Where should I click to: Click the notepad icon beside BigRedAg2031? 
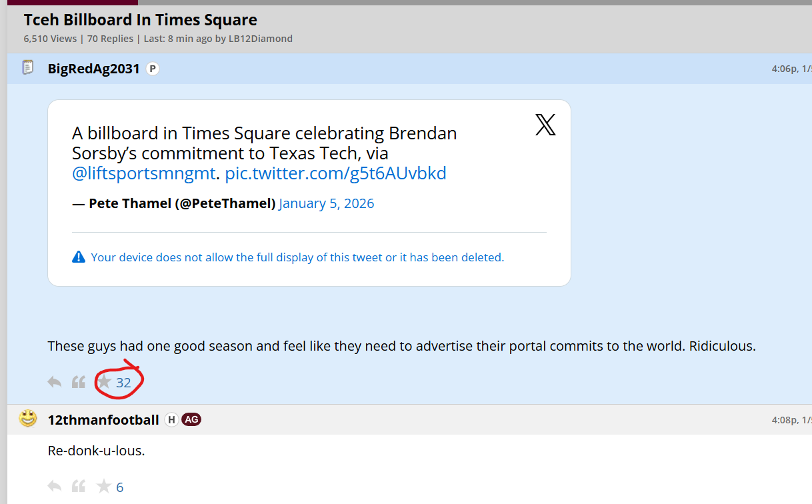tap(28, 67)
